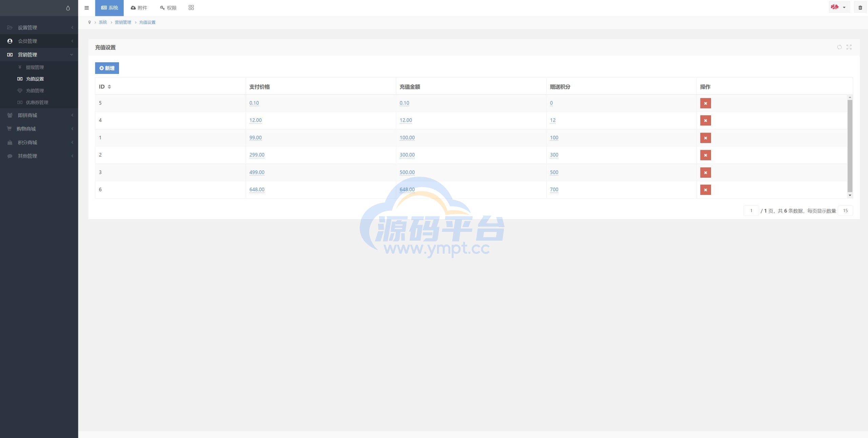Screen dimensions: 868x438
Task: Click the refresh icon on 充值设置 panel
Action: click(x=839, y=47)
